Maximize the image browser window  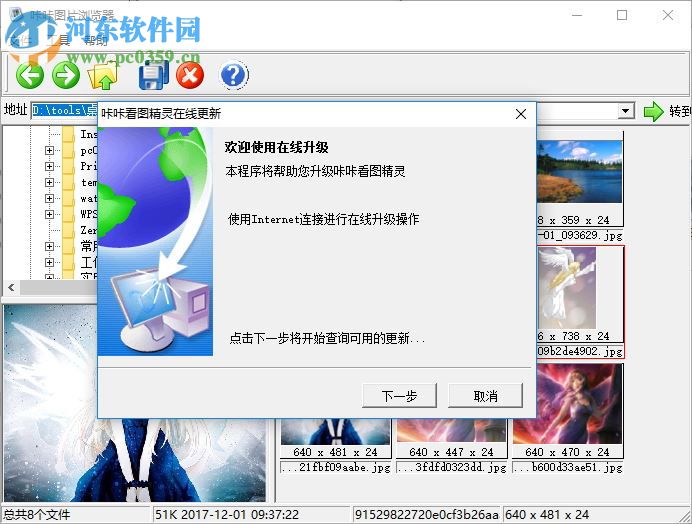pyautogui.click(x=622, y=15)
